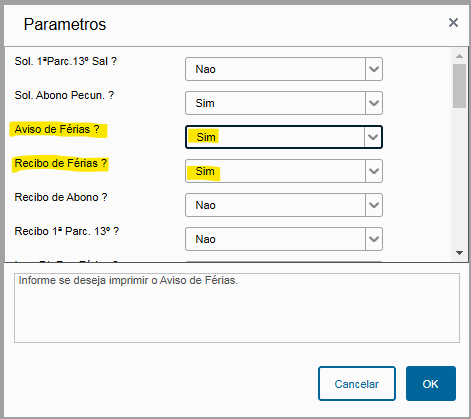Viewport: 471px width, 419px height.
Task: Select the Nao value in Sol. 1ªParc.13º Sal field
Action: click(205, 69)
